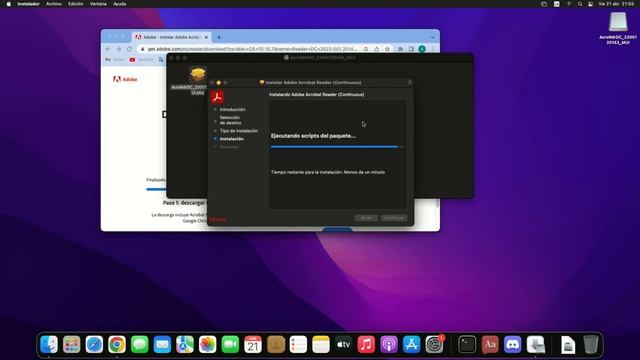Click the Chrome page download progress bar
Image resolution: width=640 pixels, height=360 pixels.
[156, 189]
